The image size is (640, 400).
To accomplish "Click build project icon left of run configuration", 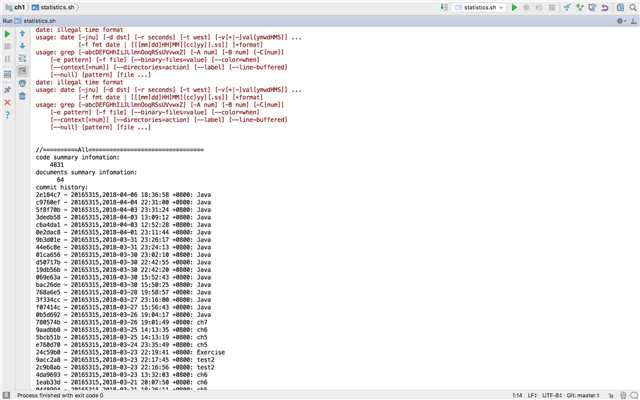I will point(444,7).
